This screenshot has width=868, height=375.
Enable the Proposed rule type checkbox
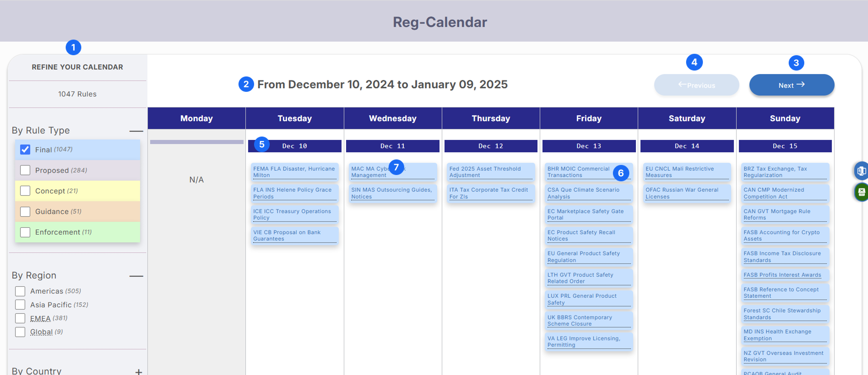pos(25,170)
